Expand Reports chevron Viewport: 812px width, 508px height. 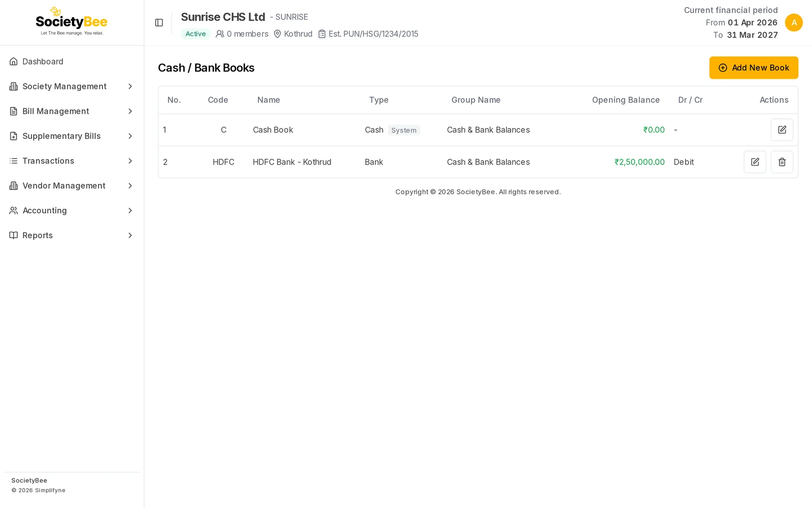pyautogui.click(x=130, y=235)
